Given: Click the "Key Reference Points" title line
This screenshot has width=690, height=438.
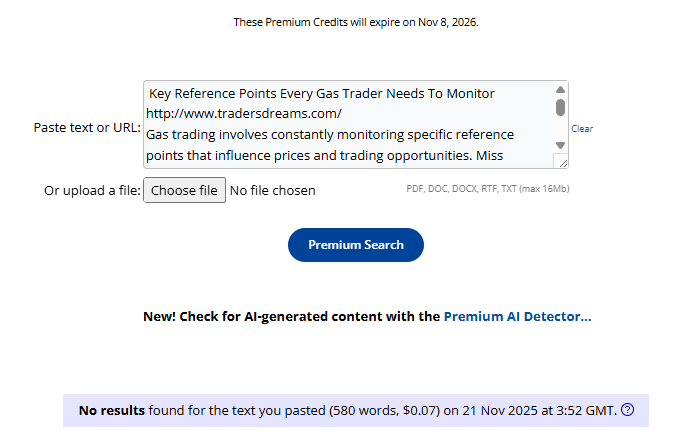Looking at the screenshot, I should point(322,93).
